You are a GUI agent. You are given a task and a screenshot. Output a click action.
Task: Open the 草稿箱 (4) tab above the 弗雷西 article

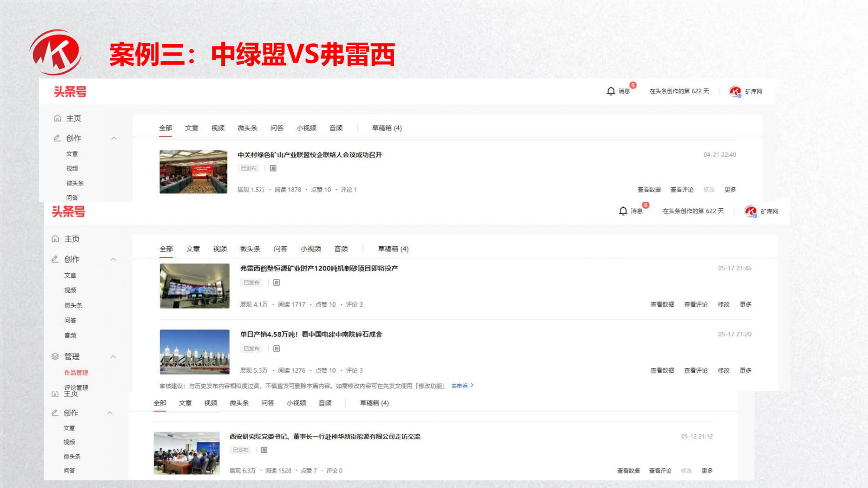[393, 249]
